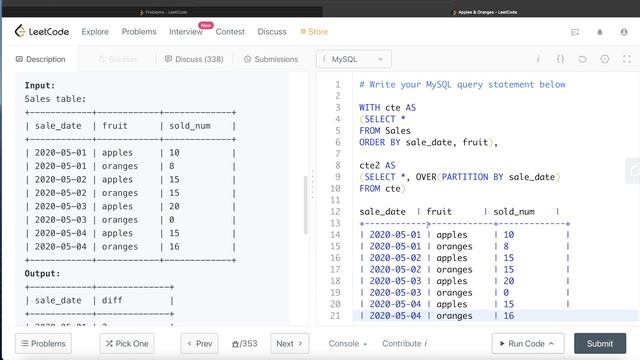Click the LeetCode logo

(42, 31)
